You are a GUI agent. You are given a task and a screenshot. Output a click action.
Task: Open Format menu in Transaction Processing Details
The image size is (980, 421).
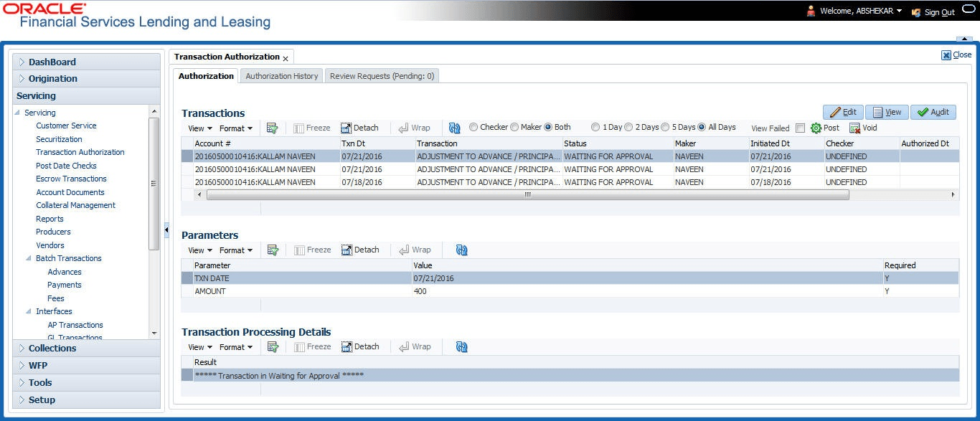(x=236, y=347)
